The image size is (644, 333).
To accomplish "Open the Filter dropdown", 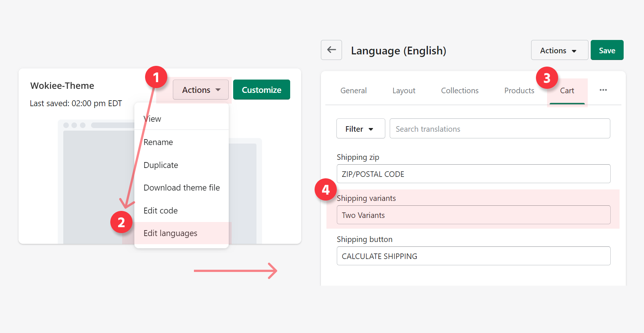I will click(360, 129).
